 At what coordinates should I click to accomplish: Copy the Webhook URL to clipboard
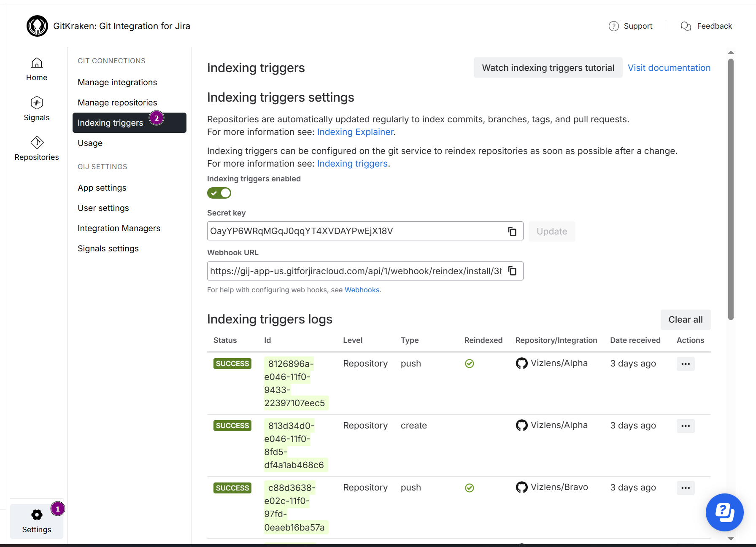coord(512,271)
